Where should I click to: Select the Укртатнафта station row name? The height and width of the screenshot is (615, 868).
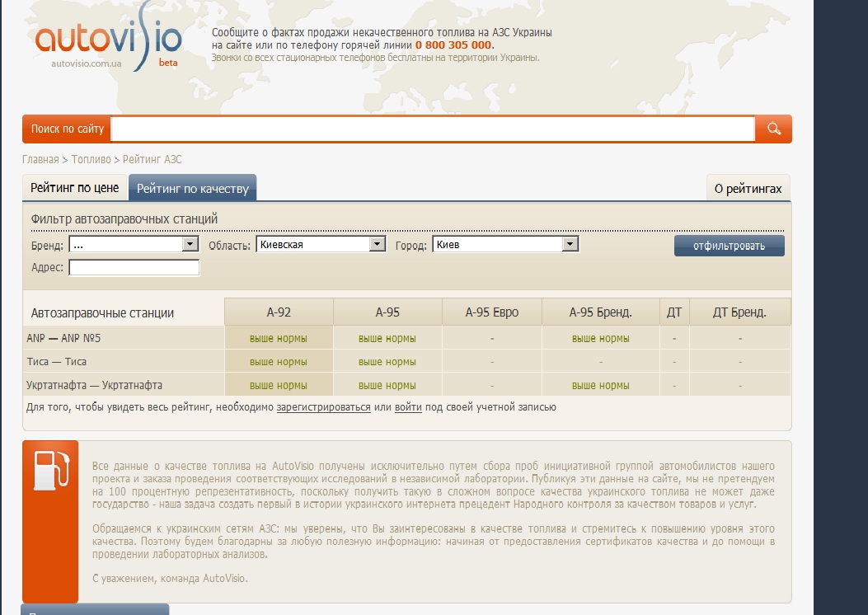click(94, 385)
